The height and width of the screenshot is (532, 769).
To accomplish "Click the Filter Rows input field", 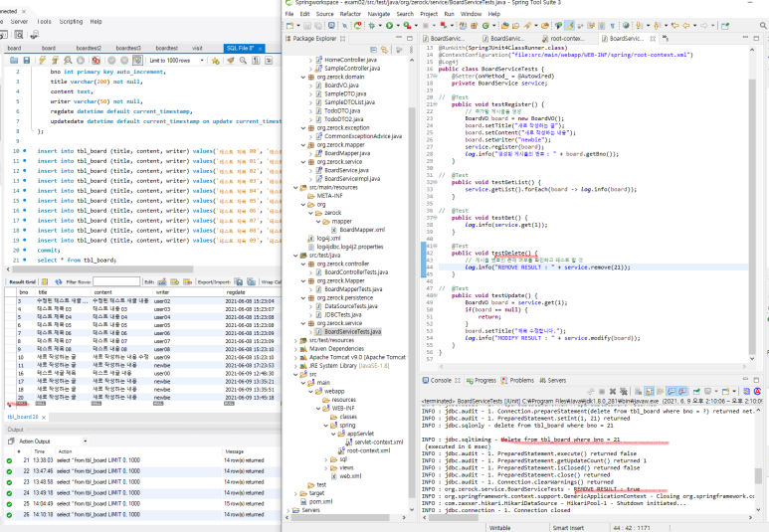I will [116, 282].
